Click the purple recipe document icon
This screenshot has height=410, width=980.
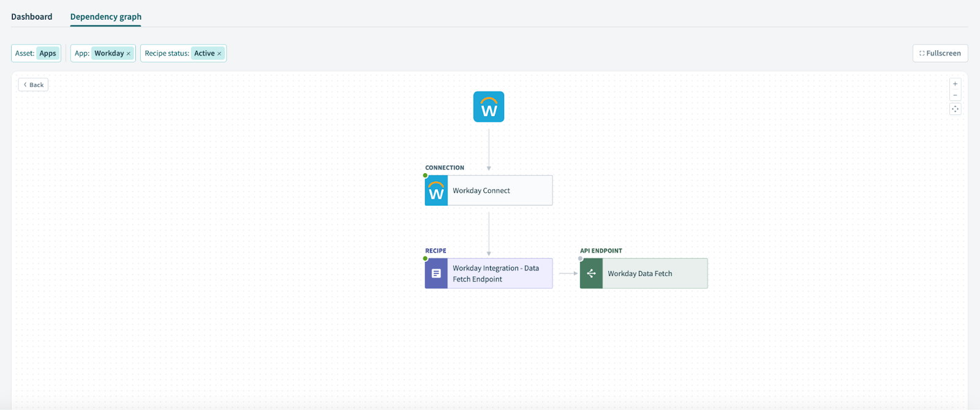(x=436, y=274)
